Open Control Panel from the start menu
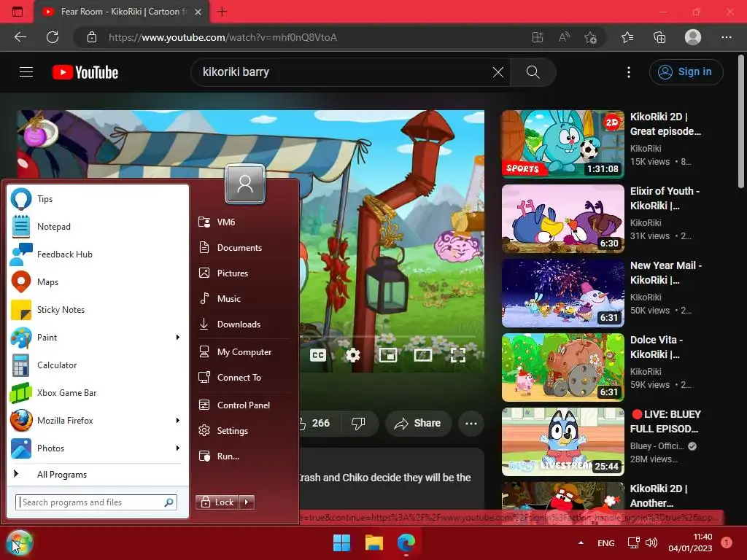The height and width of the screenshot is (560, 747). pos(243,405)
